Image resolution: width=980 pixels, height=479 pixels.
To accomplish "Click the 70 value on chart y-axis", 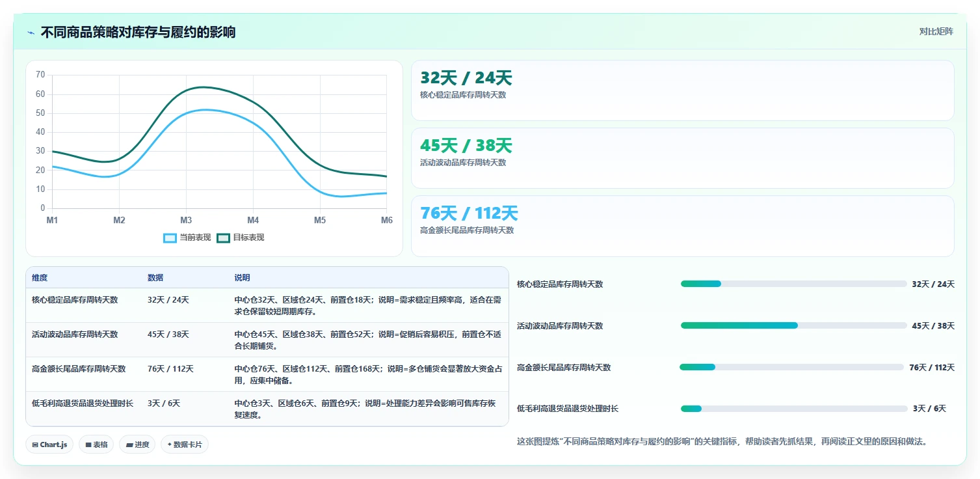I will (40, 75).
